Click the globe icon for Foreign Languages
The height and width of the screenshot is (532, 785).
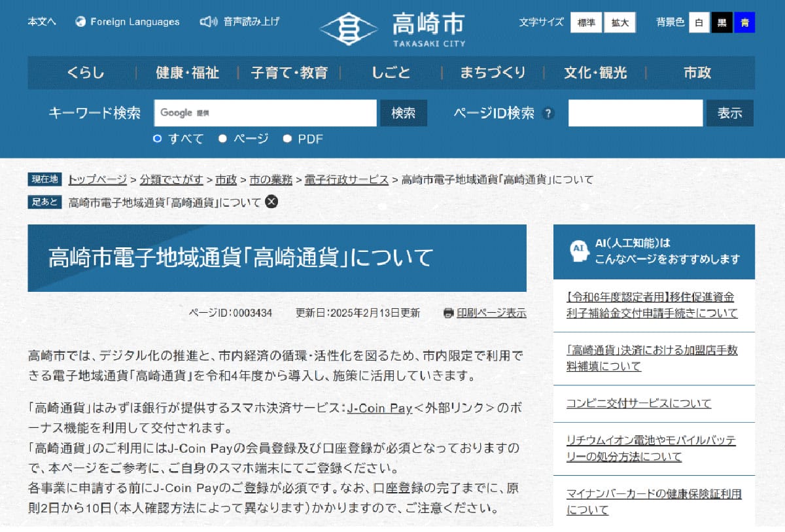(x=81, y=22)
